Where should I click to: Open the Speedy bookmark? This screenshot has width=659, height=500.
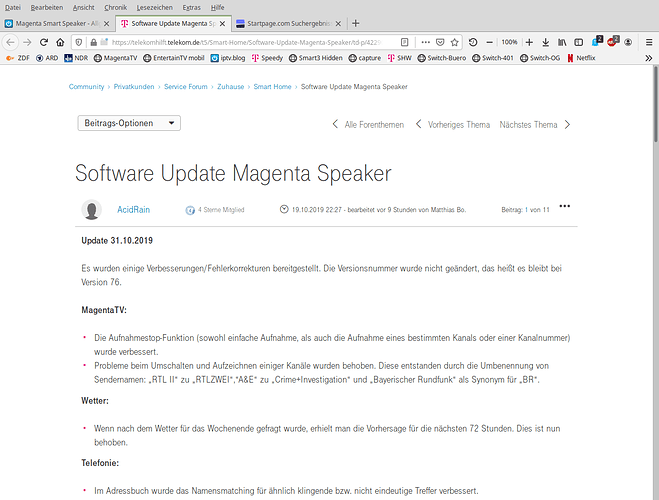267,58
